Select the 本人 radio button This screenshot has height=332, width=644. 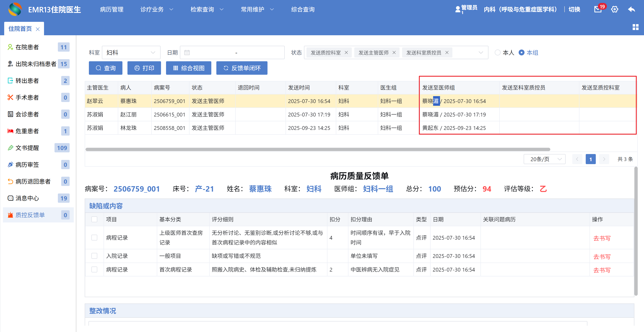(x=498, y=52)
